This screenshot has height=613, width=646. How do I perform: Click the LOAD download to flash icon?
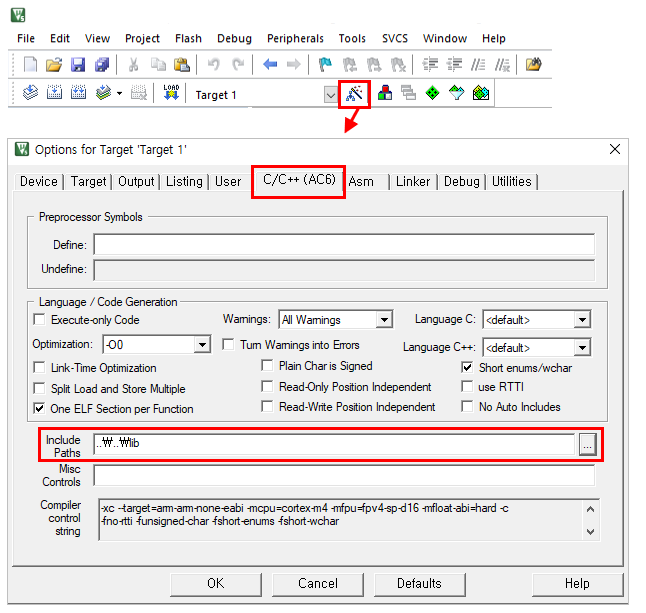pyautogui.click(x=170, y=94)
